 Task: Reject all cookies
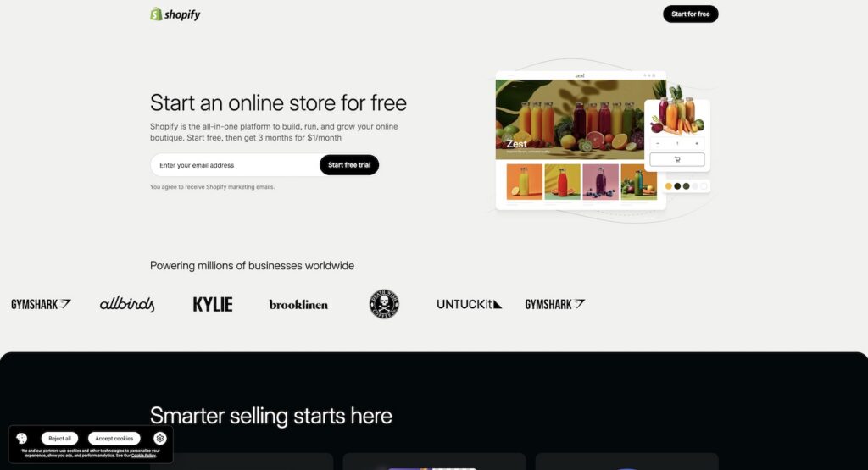[60, 439]
